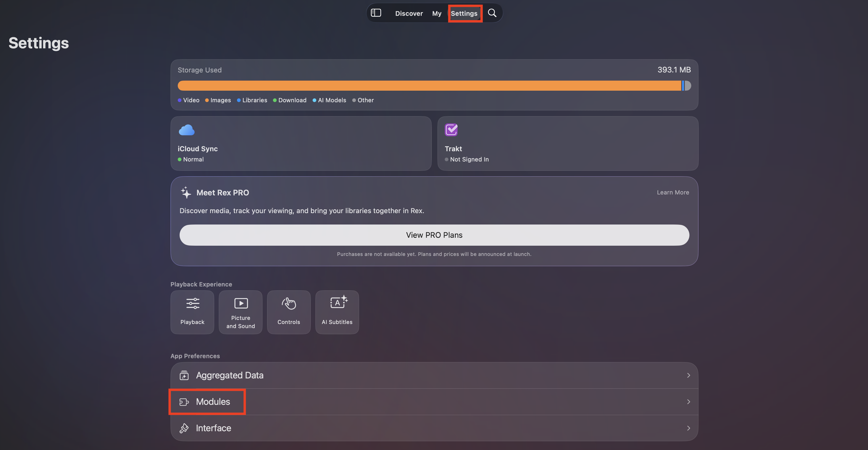Expand Interface row chevron
This screenshot has height=450, width=868.
click(688, 428)
